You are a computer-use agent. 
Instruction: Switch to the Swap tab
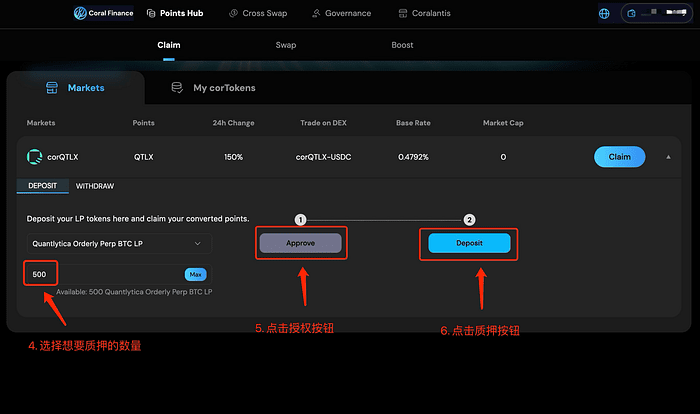[286, 45]
